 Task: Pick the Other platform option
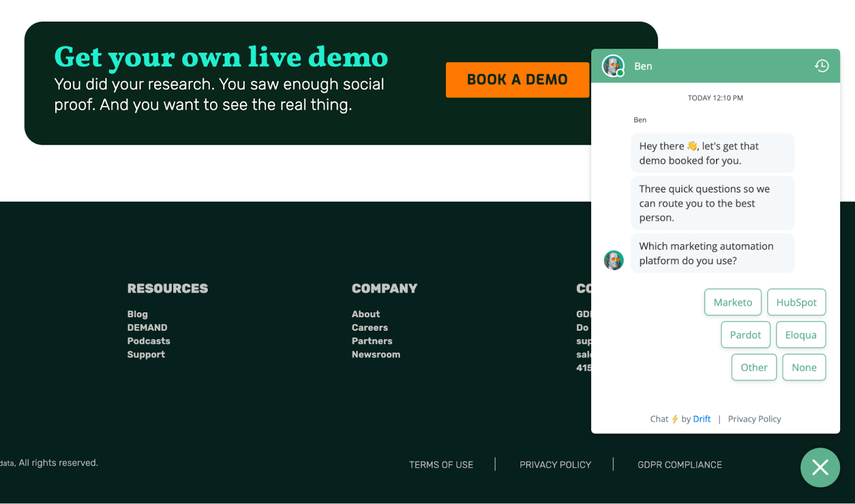[753, 367]
